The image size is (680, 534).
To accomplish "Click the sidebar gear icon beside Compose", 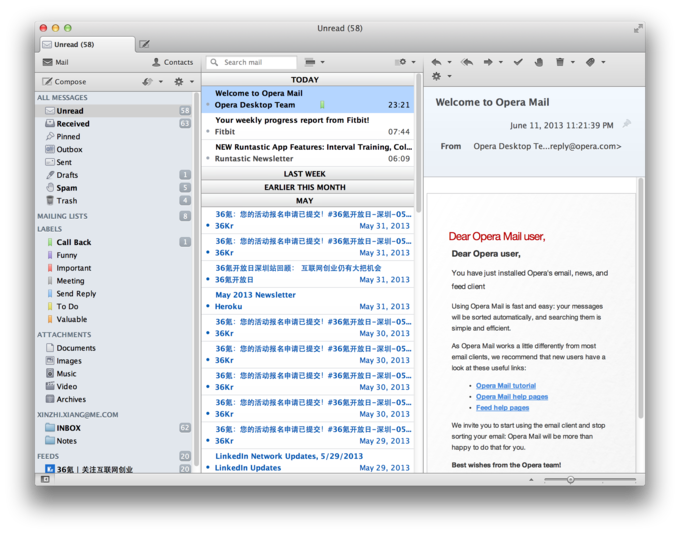I will 179,82.
